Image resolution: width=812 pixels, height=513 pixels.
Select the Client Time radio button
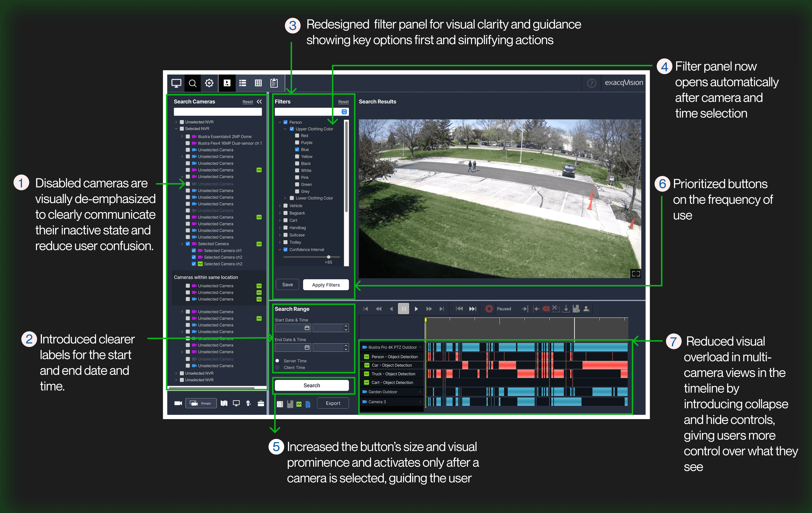277,368
